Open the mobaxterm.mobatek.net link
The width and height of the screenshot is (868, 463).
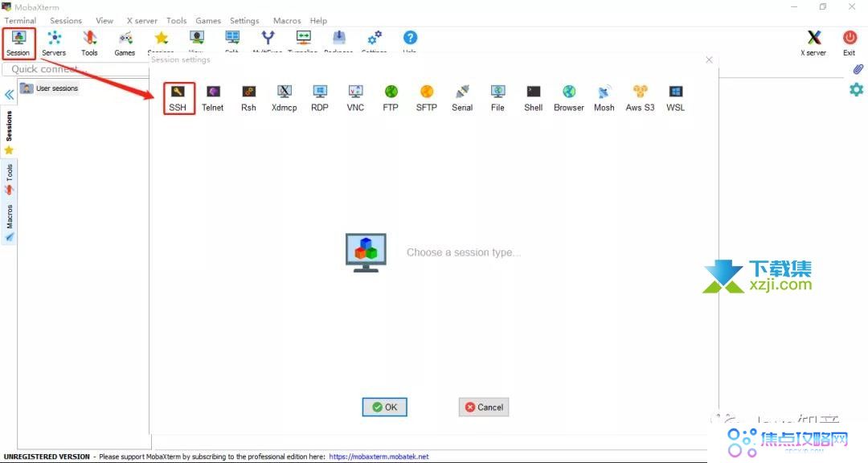click(379, 457)
